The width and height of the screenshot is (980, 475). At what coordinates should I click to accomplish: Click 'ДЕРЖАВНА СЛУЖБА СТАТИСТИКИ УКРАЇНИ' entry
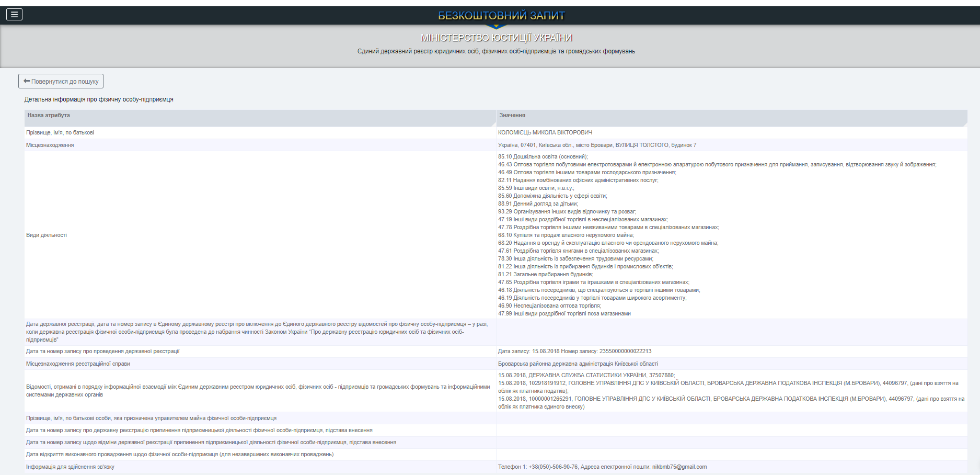point(587,376)
